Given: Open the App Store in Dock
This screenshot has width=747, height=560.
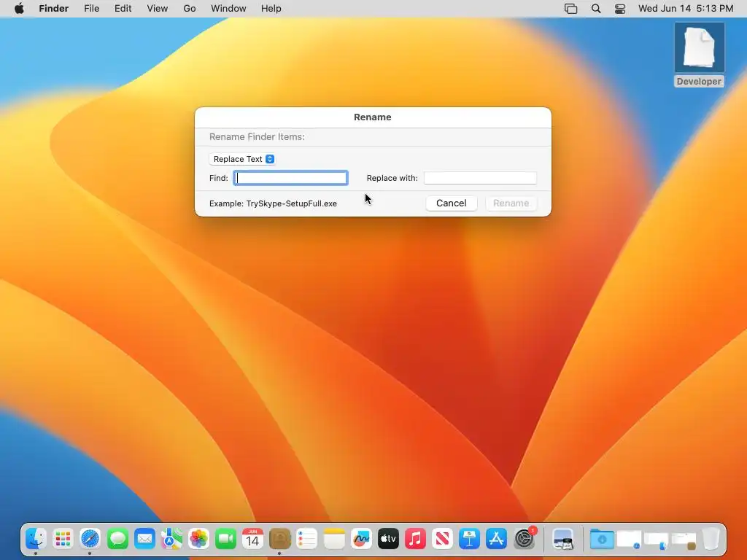Looking at the screenshot, I should pos(496,539).
